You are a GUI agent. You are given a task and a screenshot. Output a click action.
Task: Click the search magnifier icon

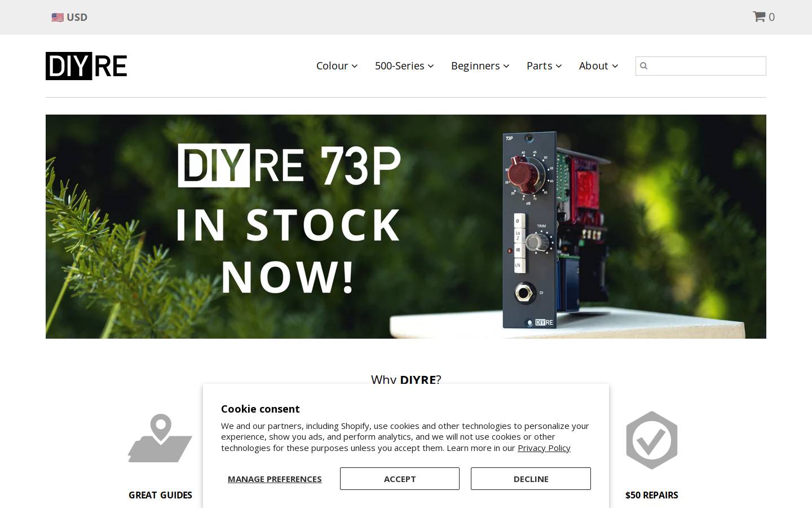643,66
